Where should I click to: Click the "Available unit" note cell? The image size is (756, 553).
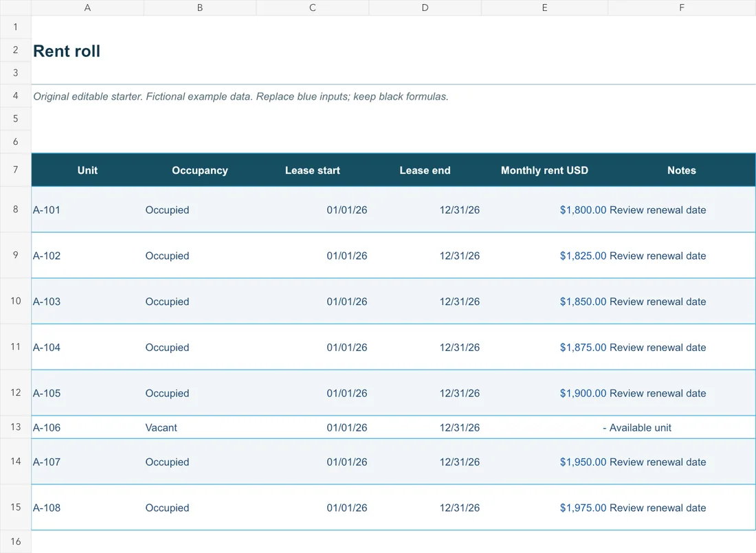(x=682, y=428)
